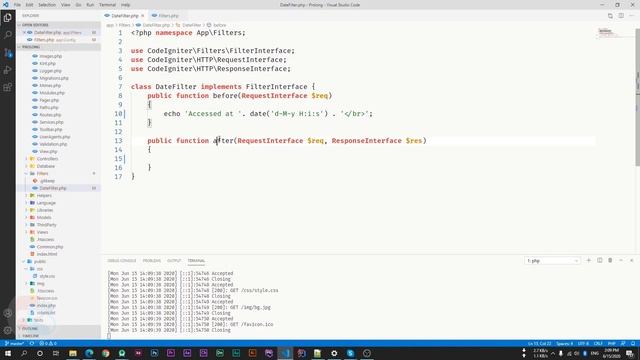Open File Explorer from taskbar
This screenshot has width=640, height=360.
73,353
